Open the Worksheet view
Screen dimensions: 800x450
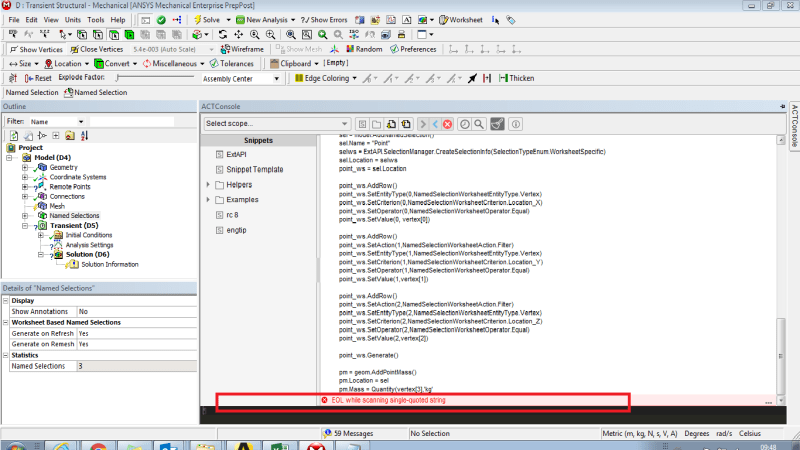[461, 20]
